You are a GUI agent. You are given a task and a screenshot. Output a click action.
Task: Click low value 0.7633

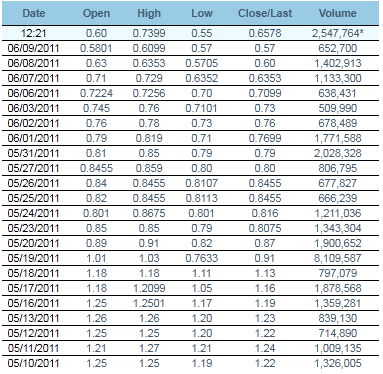click(x=202, y=258)
